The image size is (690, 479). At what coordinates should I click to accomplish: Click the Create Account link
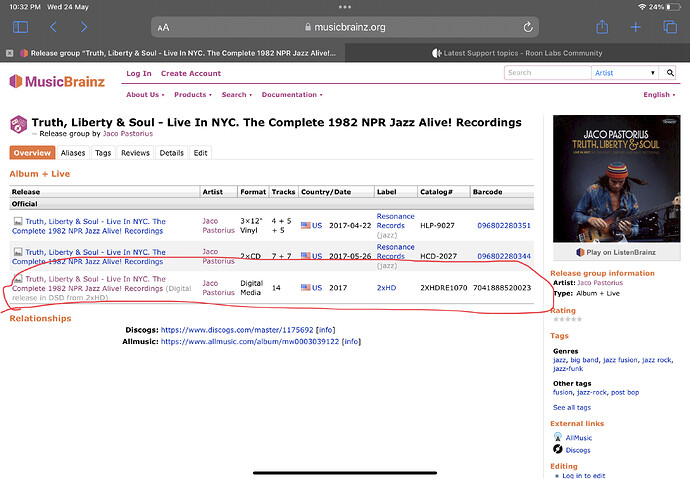[191, 73]
